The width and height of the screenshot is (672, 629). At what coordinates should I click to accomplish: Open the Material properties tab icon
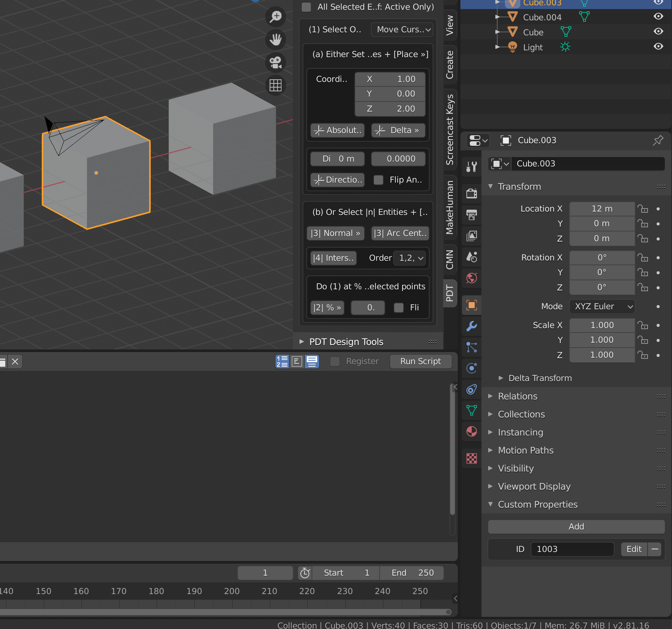pos(472,431)
